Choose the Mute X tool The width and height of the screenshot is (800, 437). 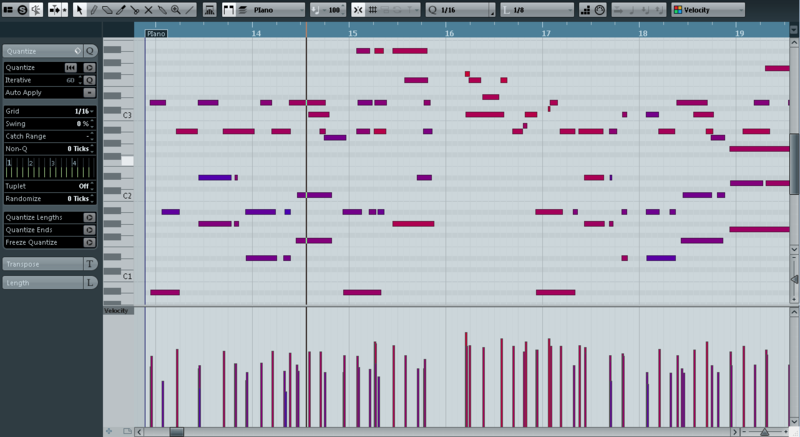(148, 10)
